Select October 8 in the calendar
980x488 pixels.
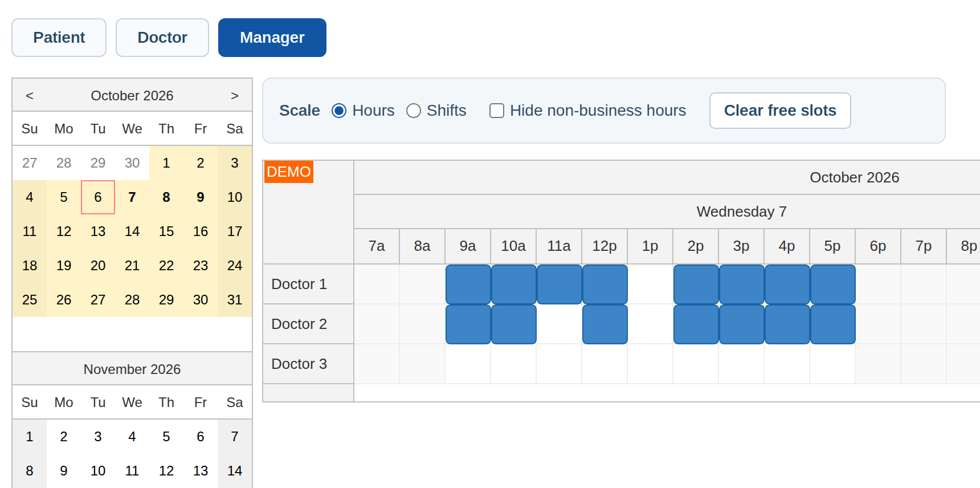tap(166, 197)
